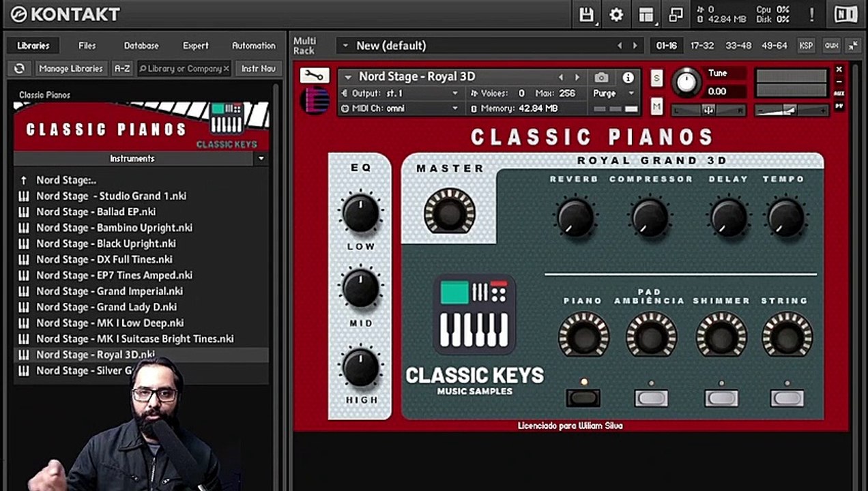
Task: Select rack page 33-48
Action: pos(738,46)
